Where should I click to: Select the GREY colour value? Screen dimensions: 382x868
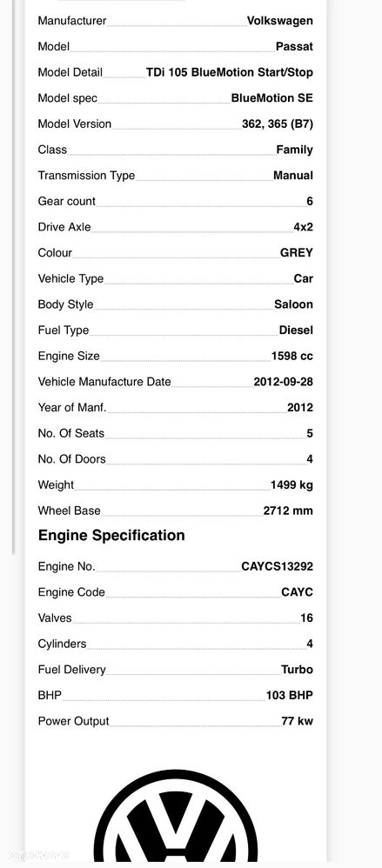(296, 253)
